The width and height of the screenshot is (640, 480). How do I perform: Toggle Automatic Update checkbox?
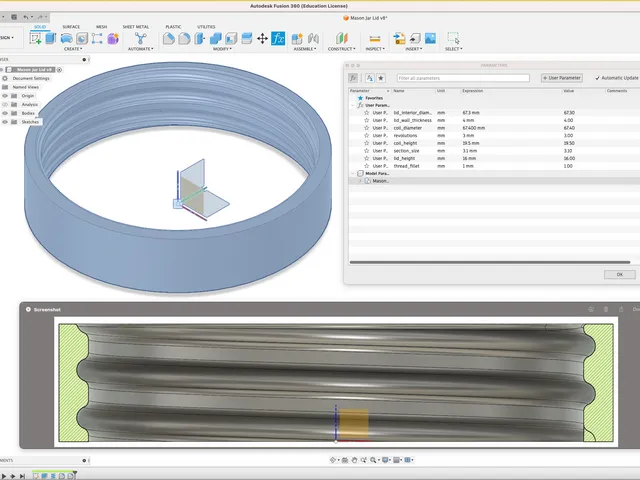tap(598, 78)
